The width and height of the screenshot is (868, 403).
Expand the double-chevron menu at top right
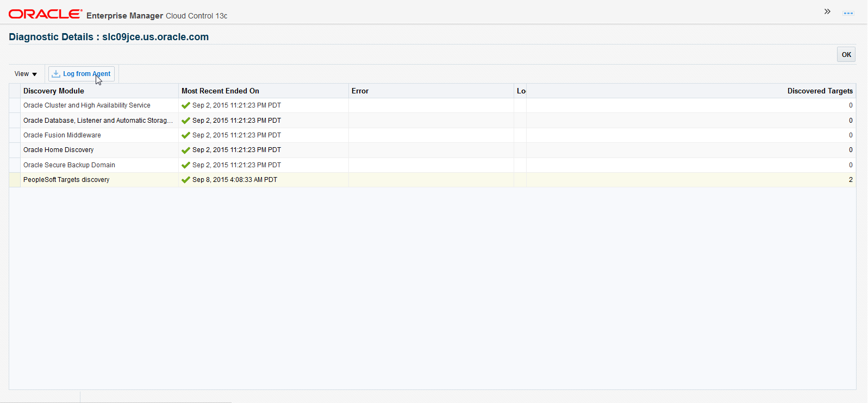827,11
